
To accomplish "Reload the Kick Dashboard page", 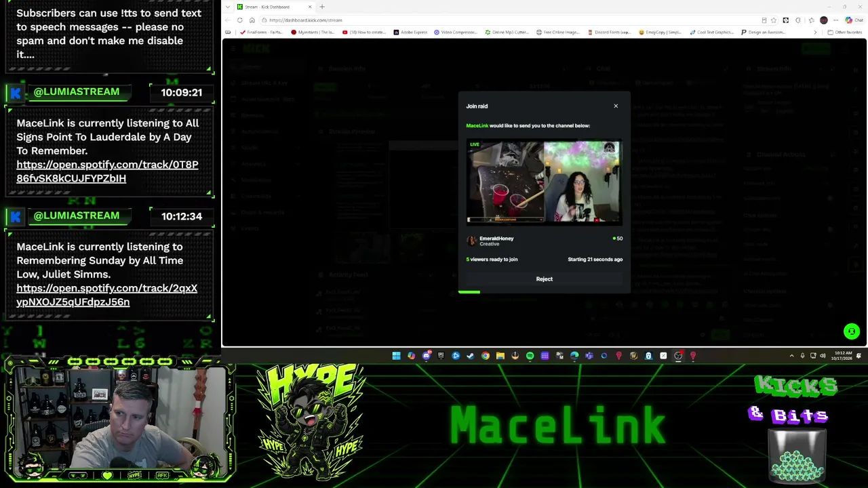I will pos(239,20).
